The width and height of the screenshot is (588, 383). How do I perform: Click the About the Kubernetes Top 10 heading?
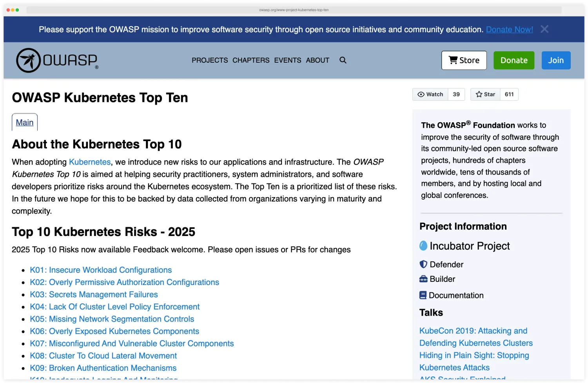coord(97,144)
